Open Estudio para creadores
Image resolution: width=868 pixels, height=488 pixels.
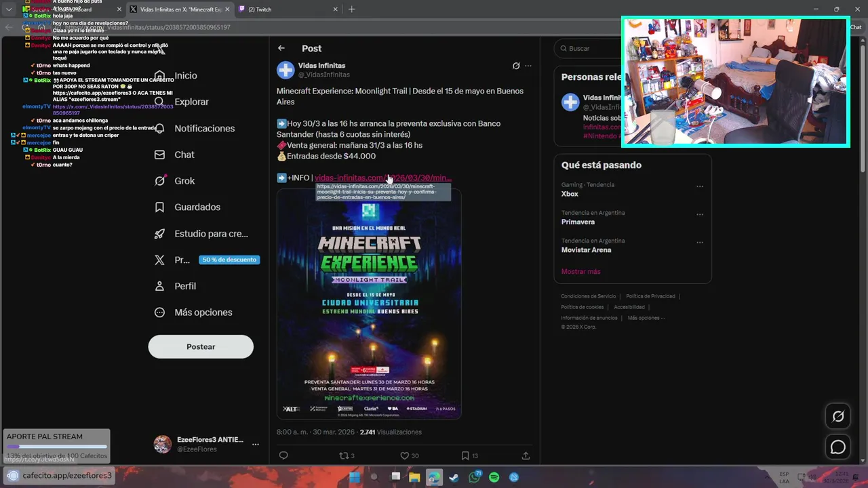201,233
